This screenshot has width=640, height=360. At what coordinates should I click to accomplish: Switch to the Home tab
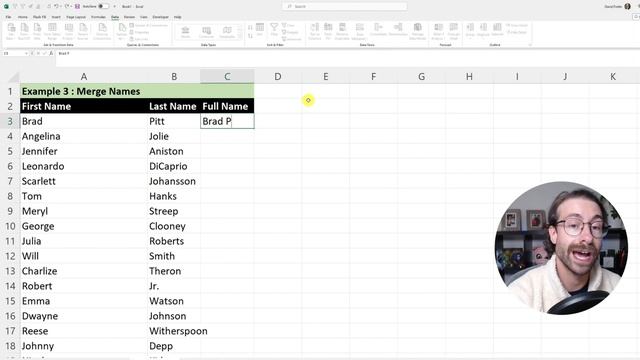point(23,17)
